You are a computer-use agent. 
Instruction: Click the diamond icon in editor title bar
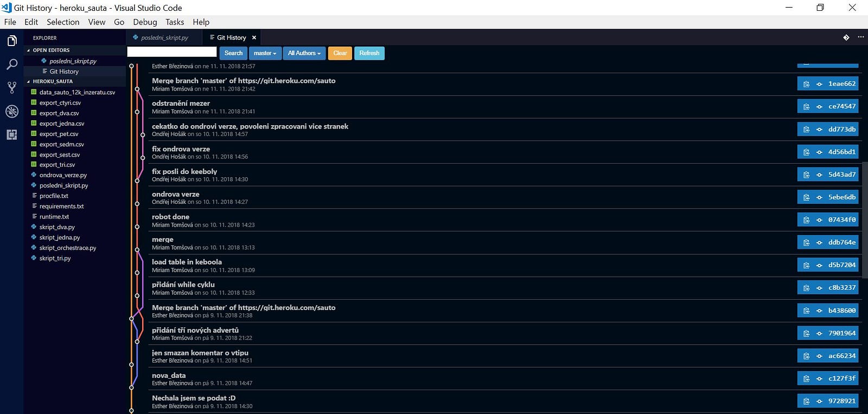coord(846,37)
